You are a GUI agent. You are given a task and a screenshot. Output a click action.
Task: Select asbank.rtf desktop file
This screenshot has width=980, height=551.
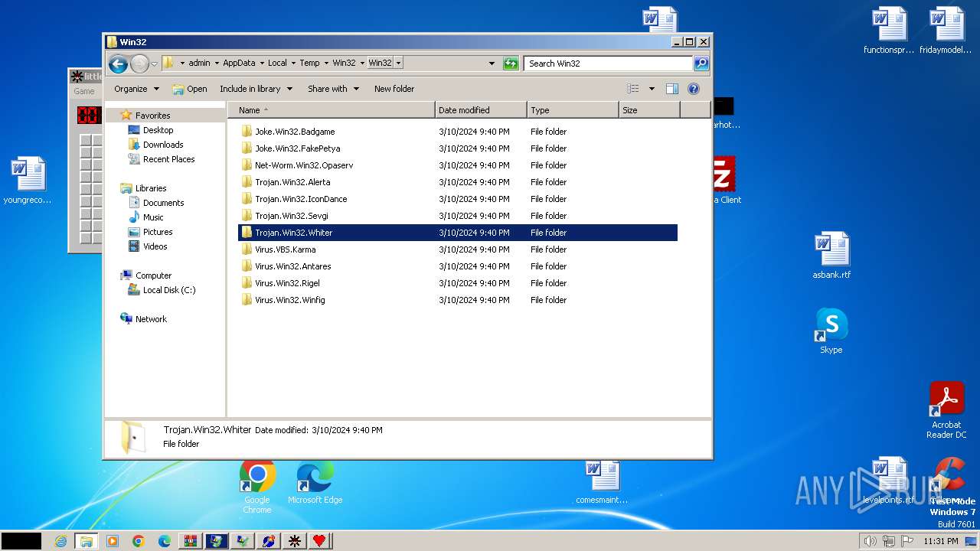point(831,256)
